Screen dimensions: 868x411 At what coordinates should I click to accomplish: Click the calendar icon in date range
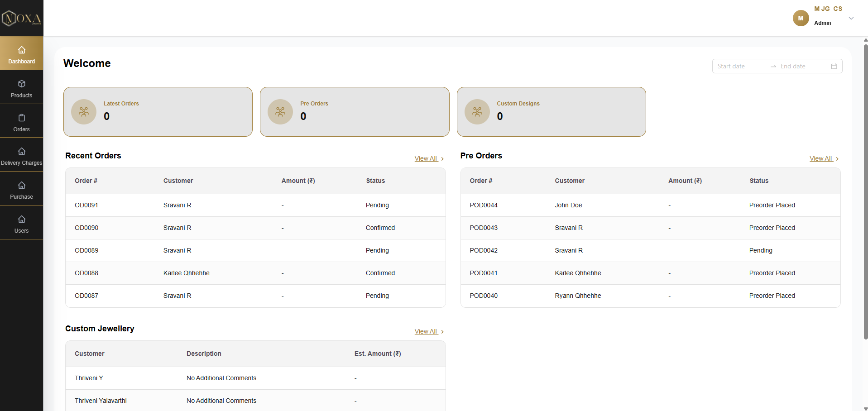tap(834, 66)
